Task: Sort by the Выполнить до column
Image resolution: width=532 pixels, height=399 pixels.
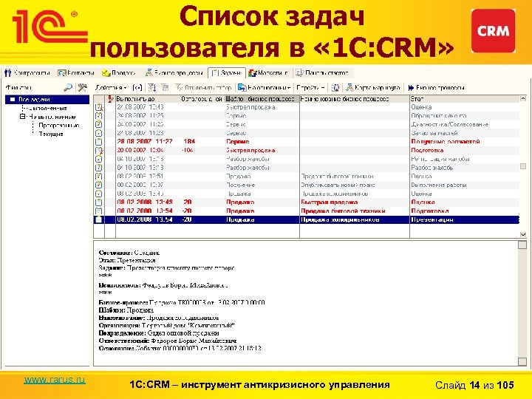Action: tap(148, 99)
